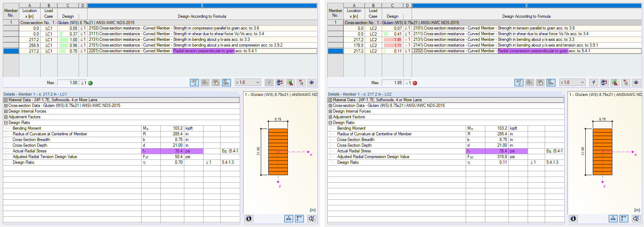Viewport: 644px width, 227px height.
Task: Expand Adjustment Factors in the LC1 details
Action: coord(6,117)
